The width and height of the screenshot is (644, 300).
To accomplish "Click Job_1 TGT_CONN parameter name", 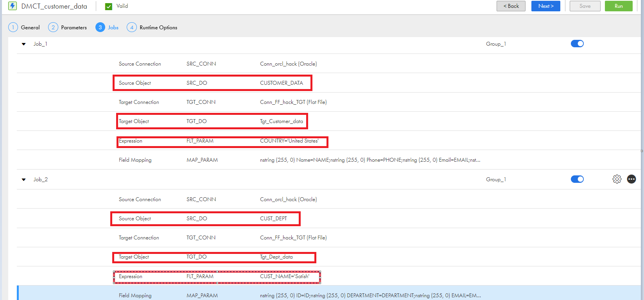I will [201, 102].
